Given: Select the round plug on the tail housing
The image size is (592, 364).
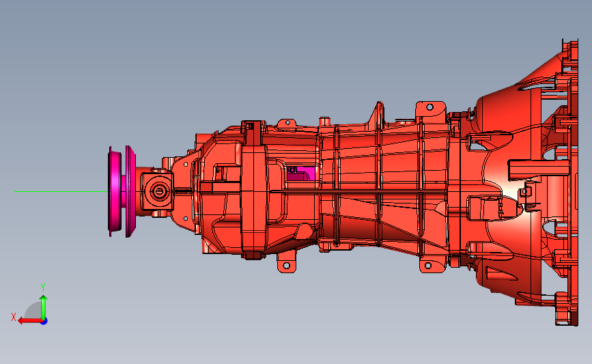Looking at the screenshot, I should click(x=159, y=191).
